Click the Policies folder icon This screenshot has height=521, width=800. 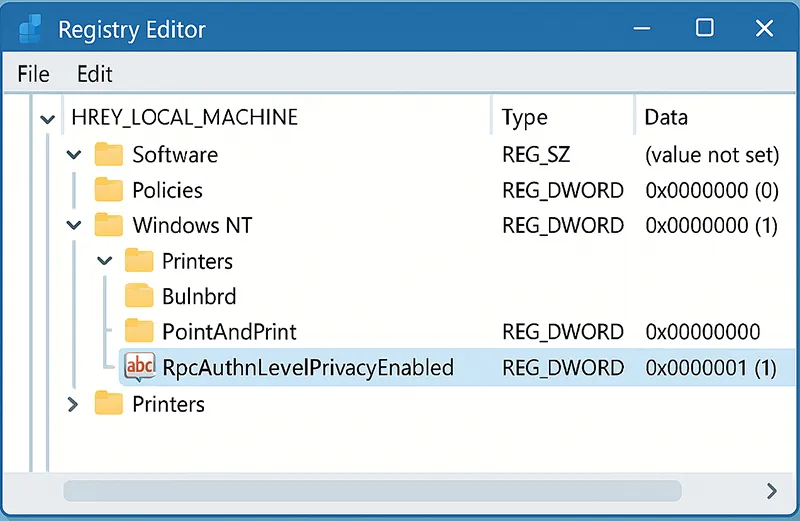point(109,190)
